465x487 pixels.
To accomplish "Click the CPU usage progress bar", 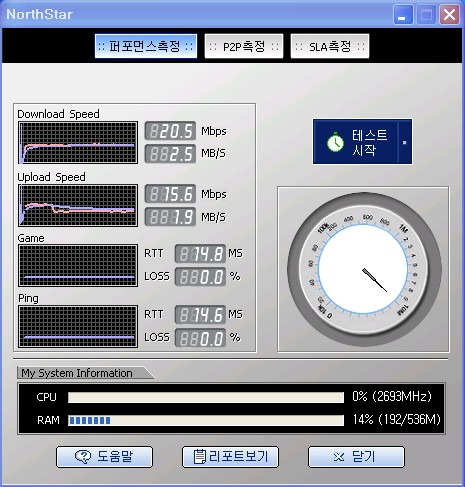I will click(x=206, y=397).
